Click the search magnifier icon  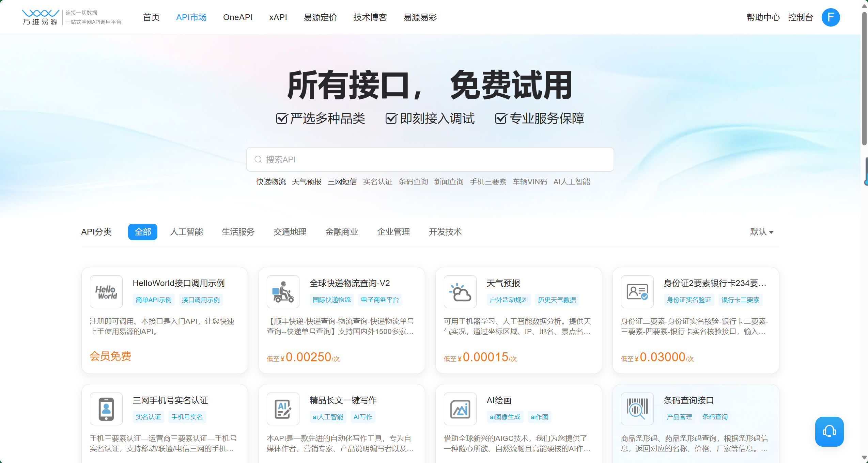[x=258, y=159]
